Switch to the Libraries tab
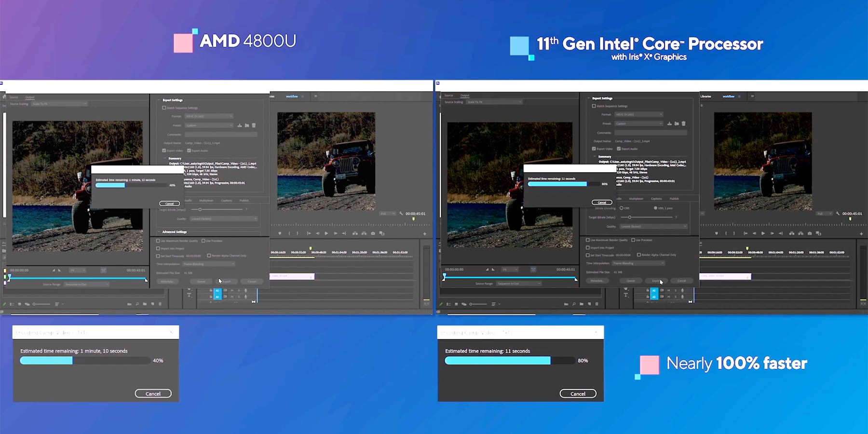 [705, 96]
